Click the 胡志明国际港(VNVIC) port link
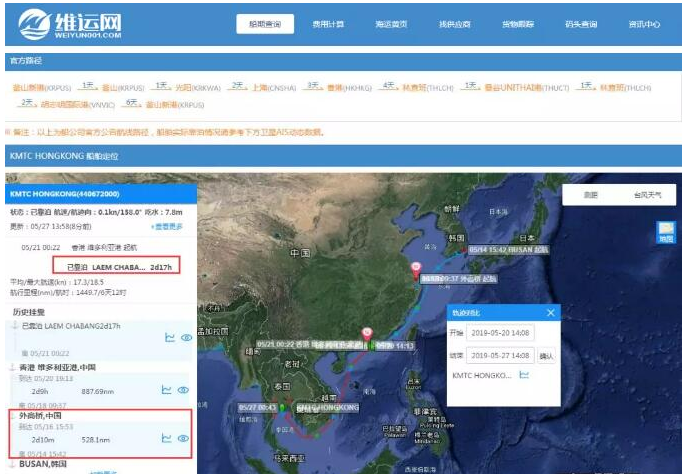This screenshot has height=474, width=683. pyautogui.click(x=78, y=105)
